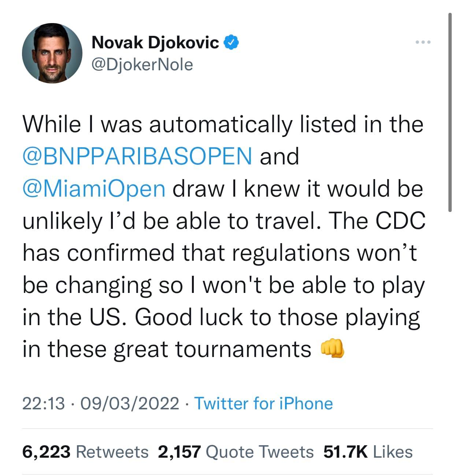Click the 'in these great tournaments' text
455x476 pixels.
pyautogui.click(x=167, y=349)
